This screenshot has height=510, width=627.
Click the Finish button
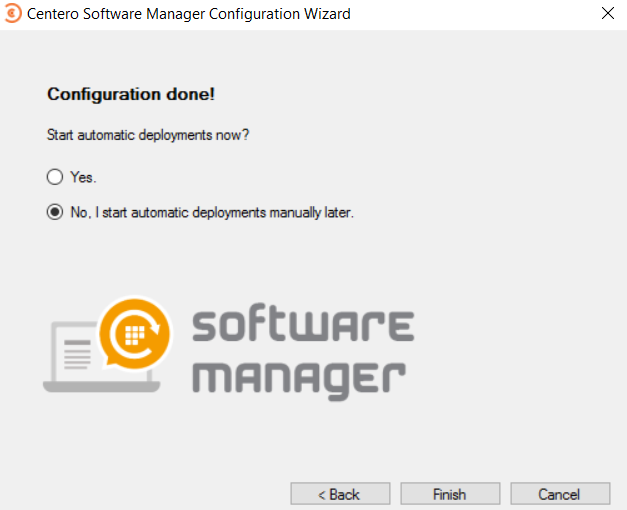(x=450, y=494)
